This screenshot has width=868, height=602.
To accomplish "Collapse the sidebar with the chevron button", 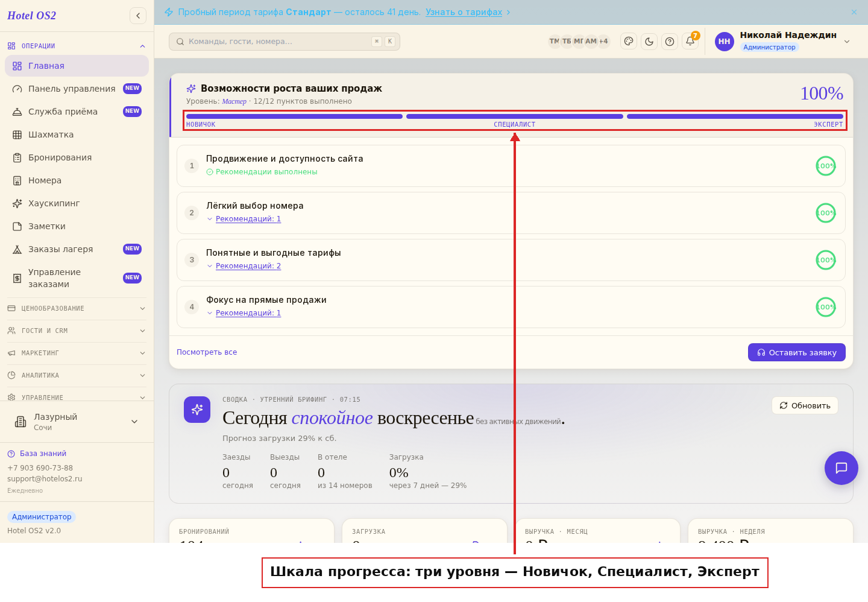I will (x=138, y=16).
